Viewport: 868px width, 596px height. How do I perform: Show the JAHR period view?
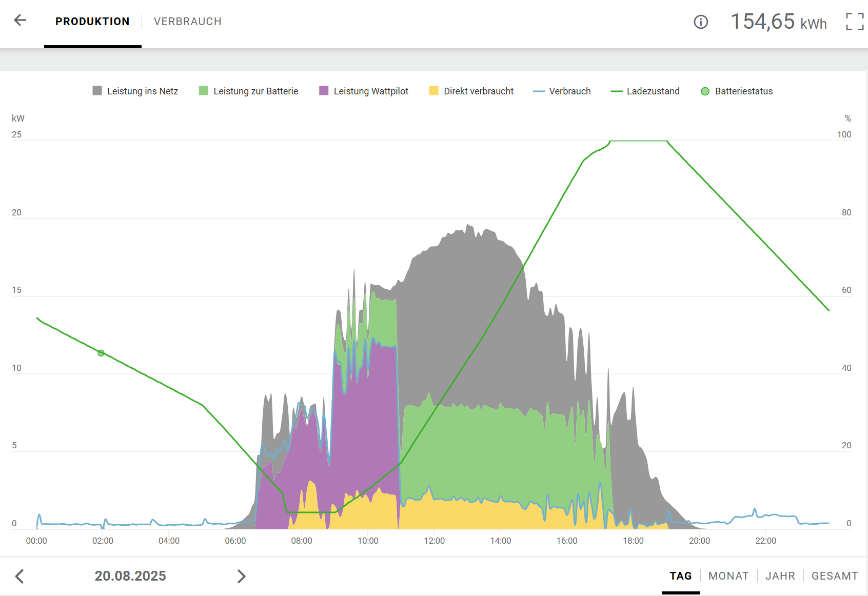(x=780, y=576)
